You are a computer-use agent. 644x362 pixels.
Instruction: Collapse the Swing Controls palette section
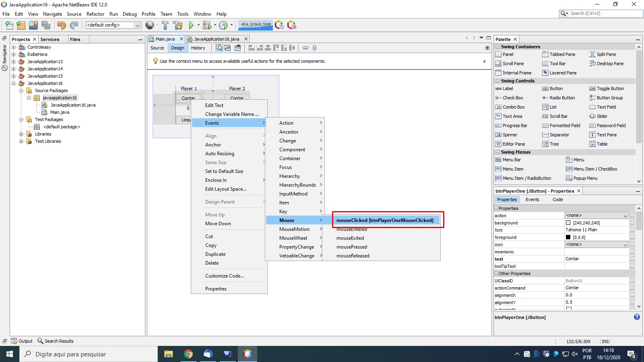497,81
